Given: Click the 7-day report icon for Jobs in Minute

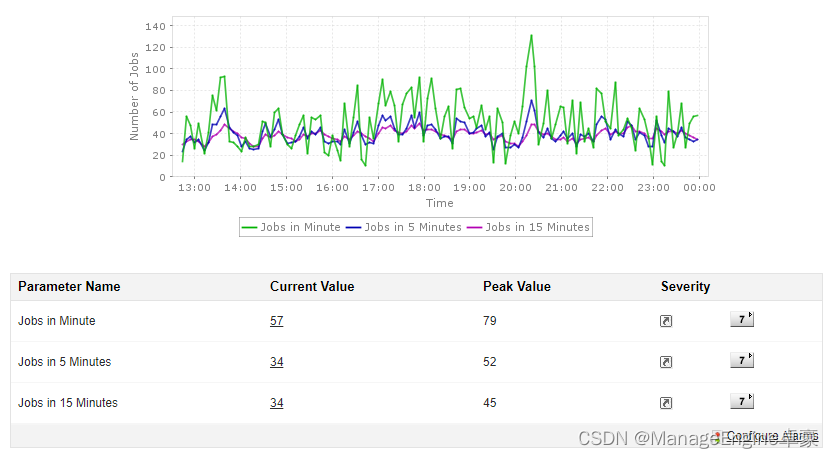Looking at the screenshot, I should pyautogui.click(x=742, y=319).
